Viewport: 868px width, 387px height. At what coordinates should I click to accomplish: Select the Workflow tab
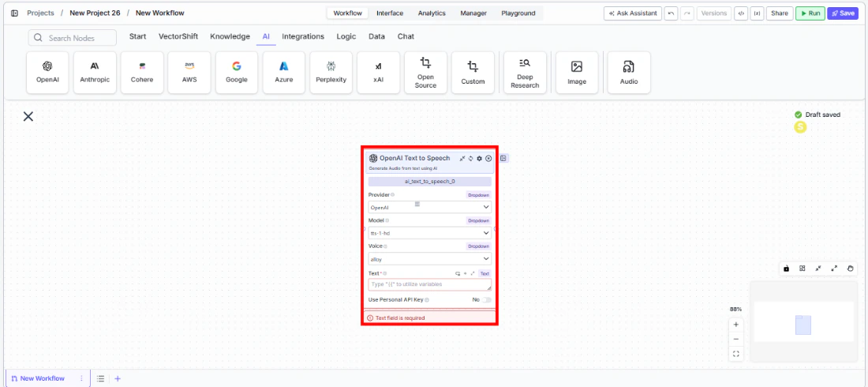tap(347, 13)
